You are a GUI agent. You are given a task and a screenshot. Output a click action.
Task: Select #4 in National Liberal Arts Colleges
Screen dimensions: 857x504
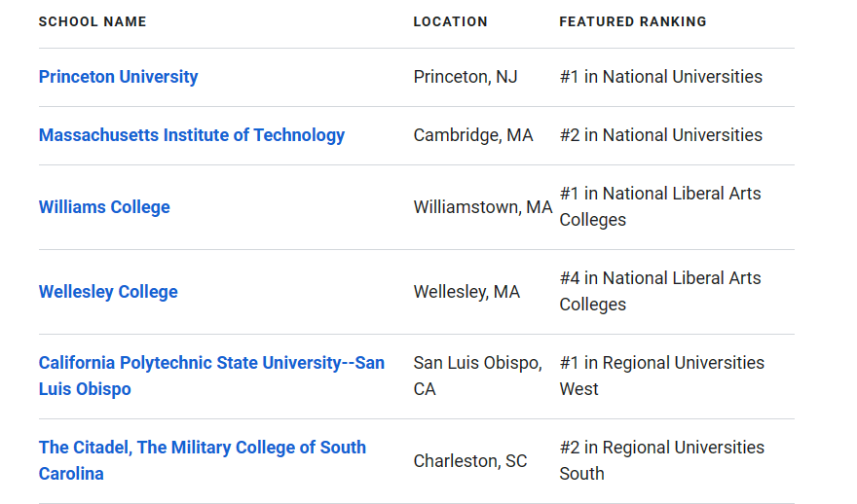pos(660,291)
